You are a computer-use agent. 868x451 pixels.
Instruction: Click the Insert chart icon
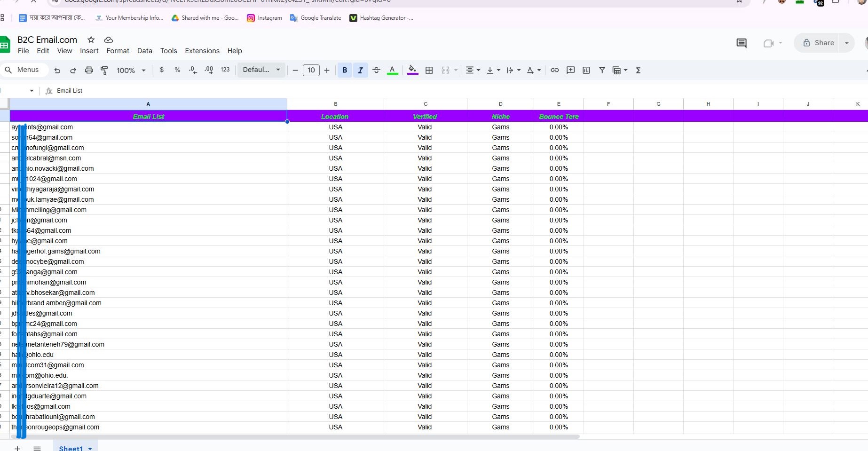click(x=586, y=70)
